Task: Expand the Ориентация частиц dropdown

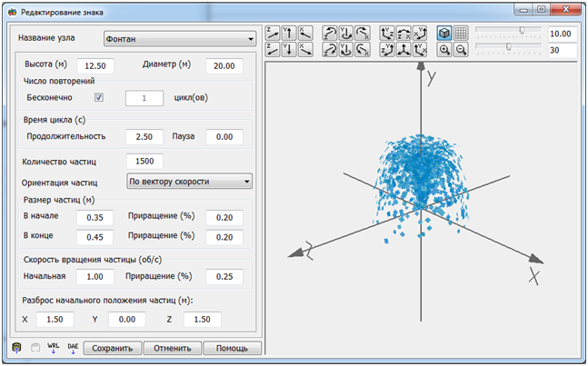Action: click(x=189, y=182)
